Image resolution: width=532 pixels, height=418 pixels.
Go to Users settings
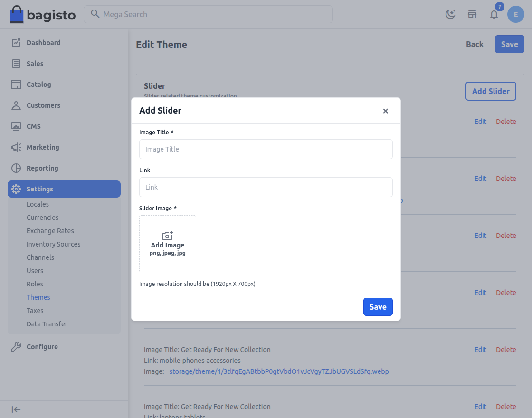click(x=35, y=271)
